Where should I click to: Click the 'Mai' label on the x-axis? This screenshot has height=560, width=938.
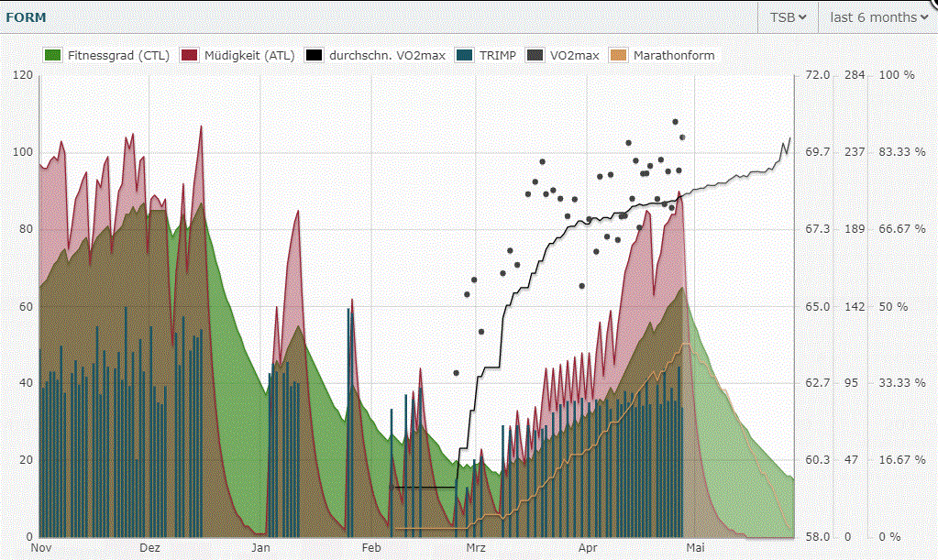(x=696, y=547)
